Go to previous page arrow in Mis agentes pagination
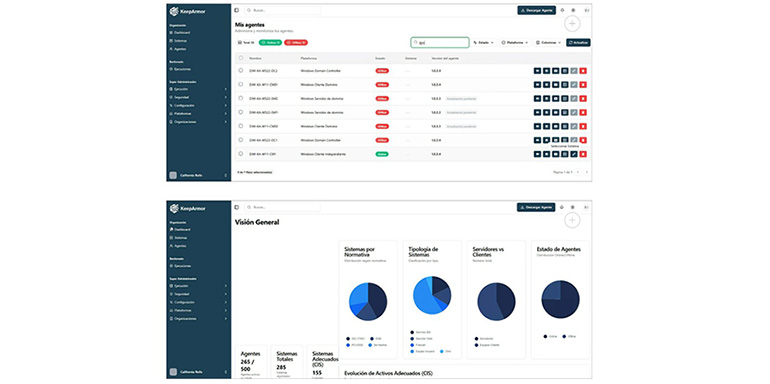The width and height of the screenshot is (770, 384). coord(578,172)
